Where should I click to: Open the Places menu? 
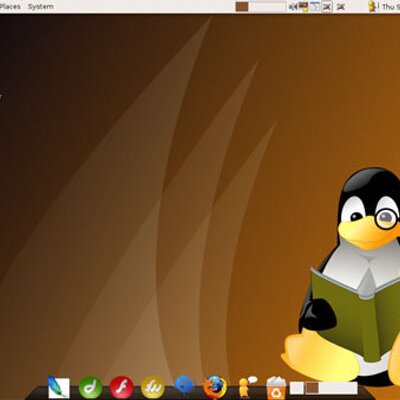[x=10, y=6]
